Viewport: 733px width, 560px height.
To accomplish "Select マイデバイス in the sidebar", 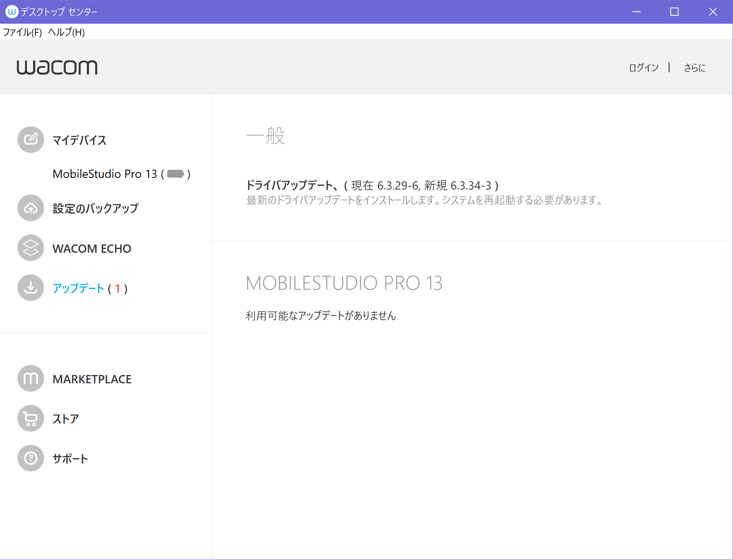I will tap(79, 140).
